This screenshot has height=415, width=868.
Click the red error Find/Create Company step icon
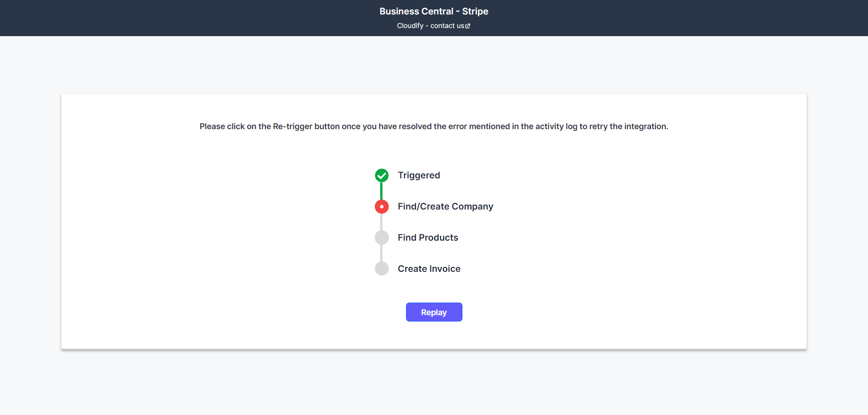pyautogui.click(x=382, y=206)
